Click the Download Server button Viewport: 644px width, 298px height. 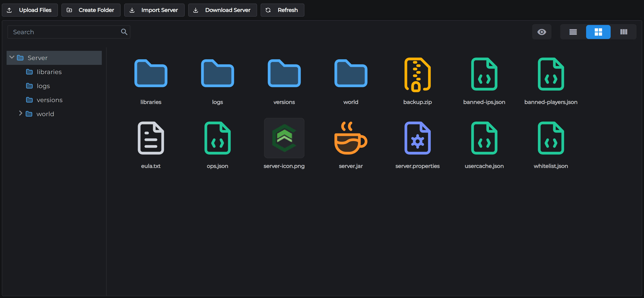coord(222,10)
